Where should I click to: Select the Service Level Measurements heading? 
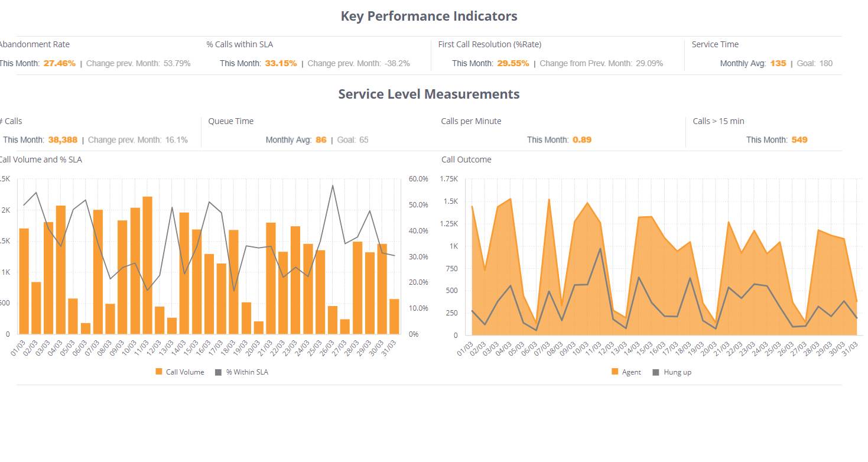[x=429, y=94]
